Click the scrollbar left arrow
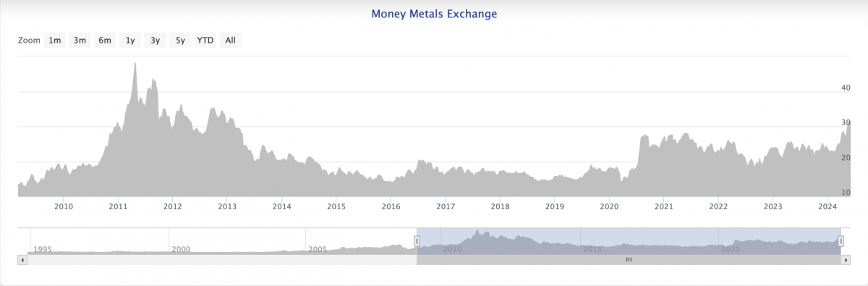868x286 pixels. click(x=22, y=259)
